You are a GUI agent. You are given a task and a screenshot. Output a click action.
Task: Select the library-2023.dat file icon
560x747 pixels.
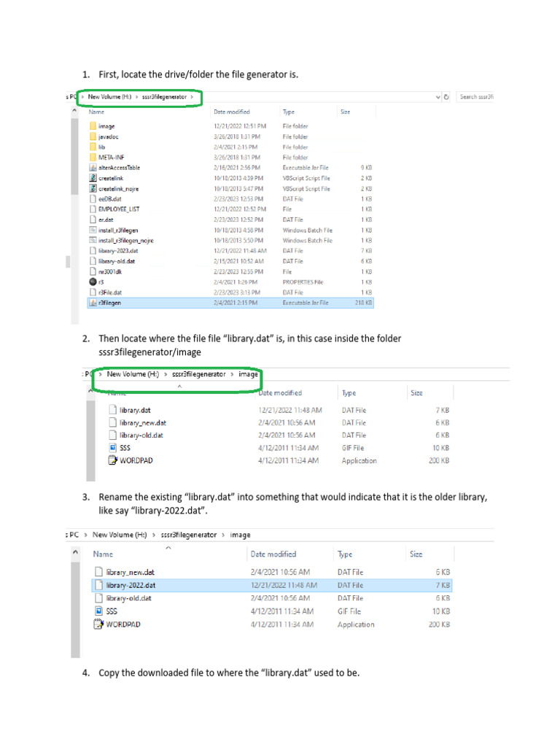(x=93, y=251)
